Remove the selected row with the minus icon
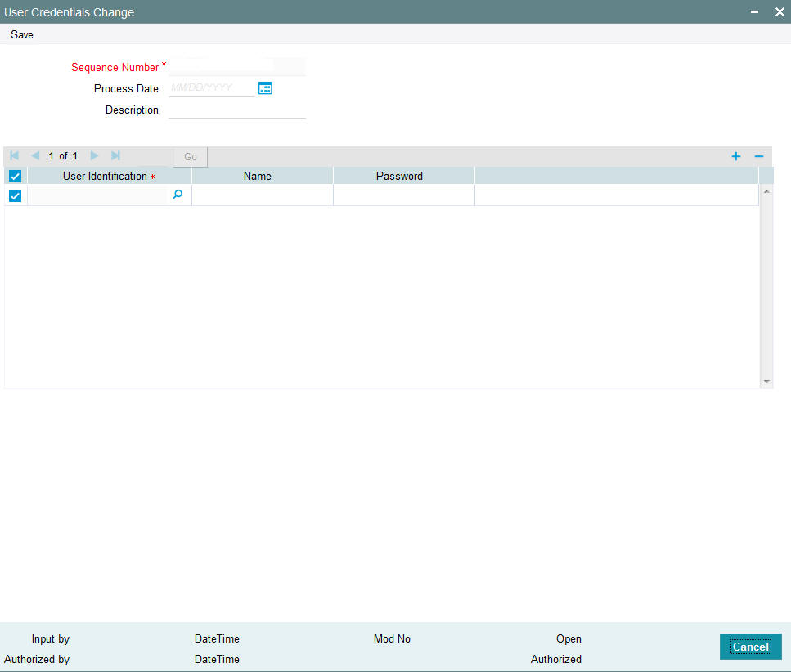The image size is (791, 672). click(759, 156)
